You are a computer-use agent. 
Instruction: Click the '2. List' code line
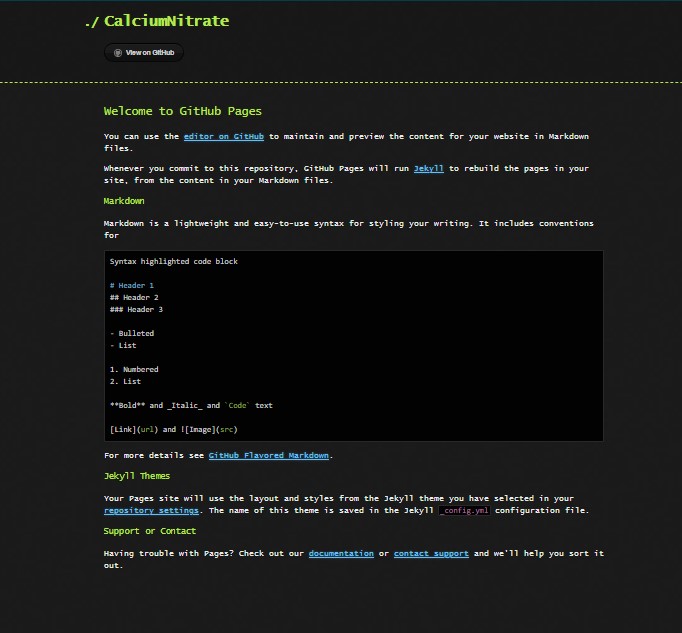125,382
